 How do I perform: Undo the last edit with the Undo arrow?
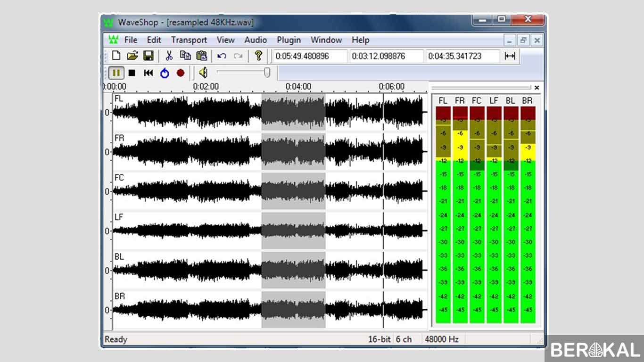coord(222,56)
